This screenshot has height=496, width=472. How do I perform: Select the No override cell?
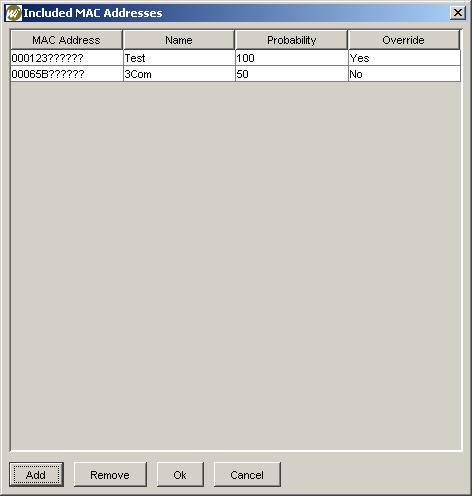404,74
